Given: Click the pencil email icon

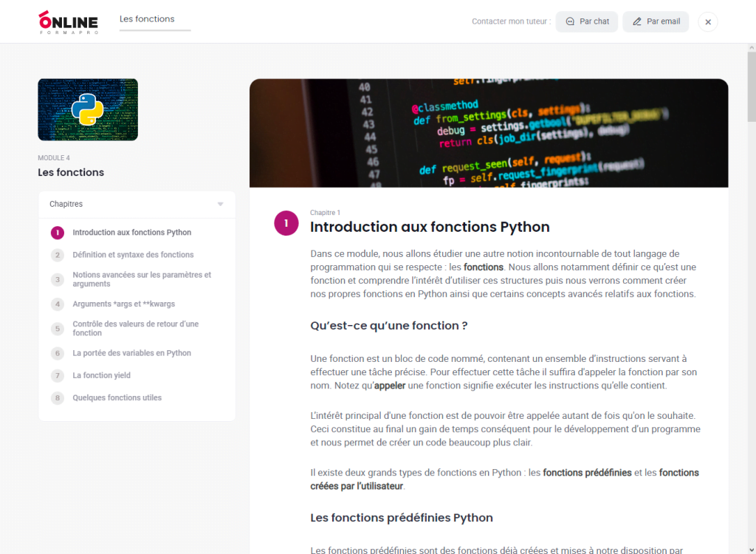Looking at the screenshot, I should point(637,21).
